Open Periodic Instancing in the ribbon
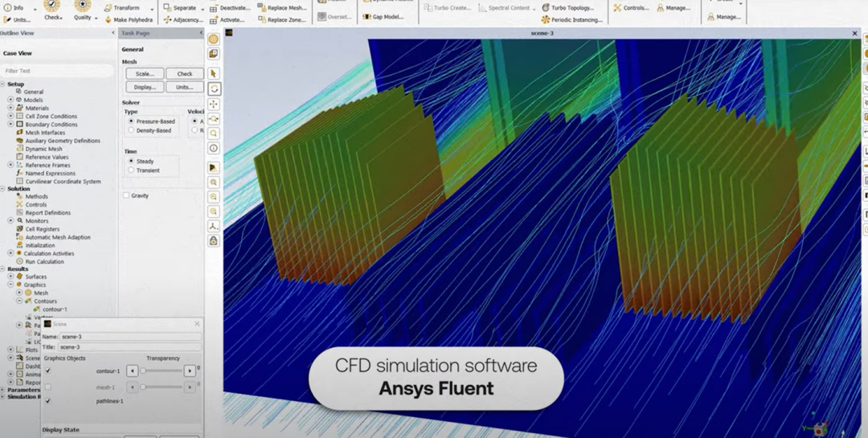Screen dimensions: 868x438 pyautogui.click(x=572, y=19)
